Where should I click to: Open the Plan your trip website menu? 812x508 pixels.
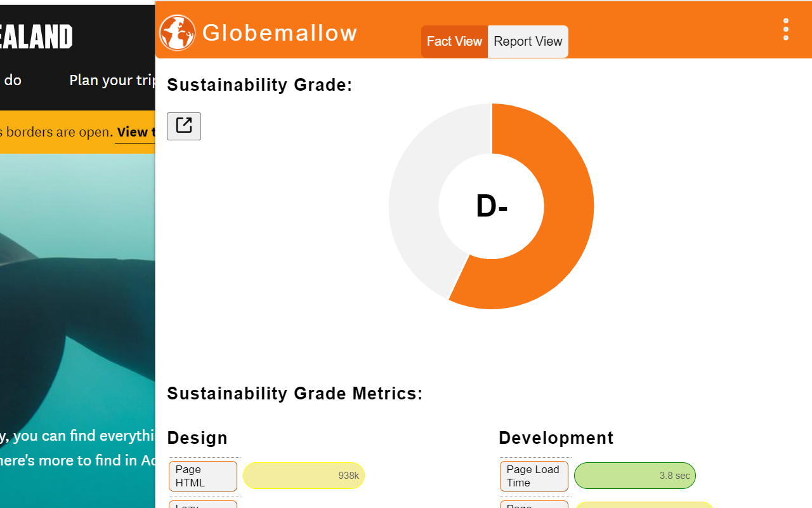[112, 80]
